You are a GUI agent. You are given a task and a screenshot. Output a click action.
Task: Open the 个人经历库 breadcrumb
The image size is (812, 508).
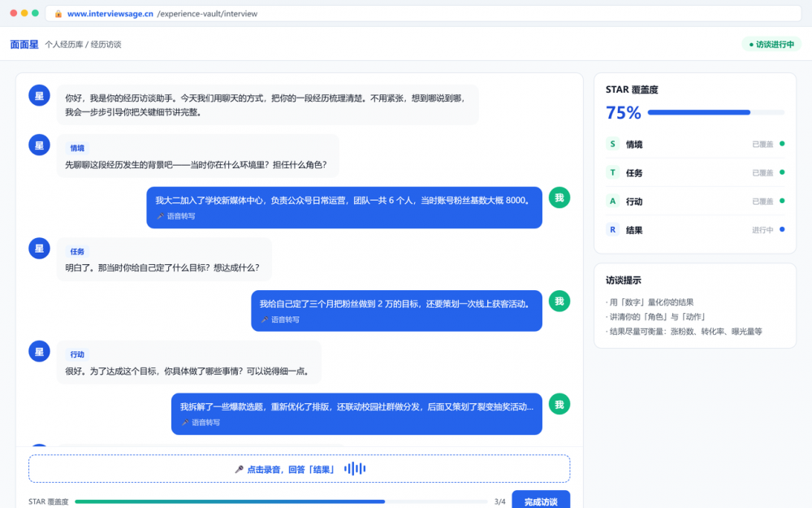click(x=63, y=45)
